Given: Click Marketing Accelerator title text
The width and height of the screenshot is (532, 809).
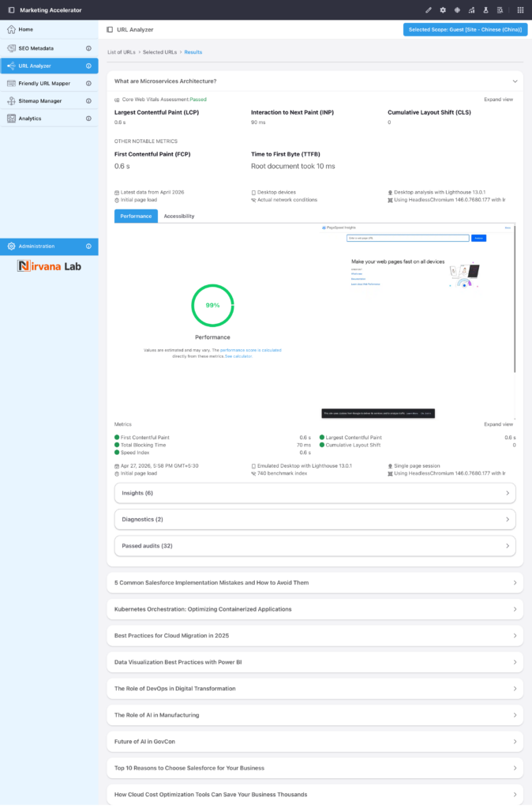Looking at the screenshot, I should (x=51, y=9).
